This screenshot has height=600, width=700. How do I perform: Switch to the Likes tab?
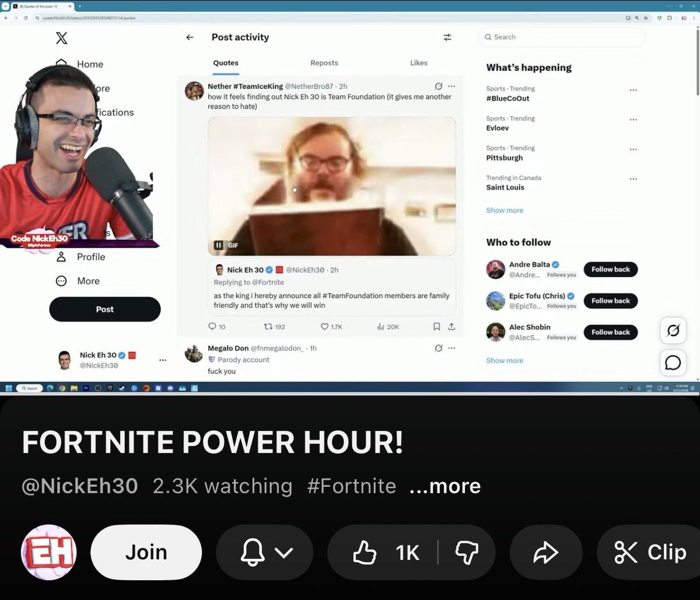419,63
